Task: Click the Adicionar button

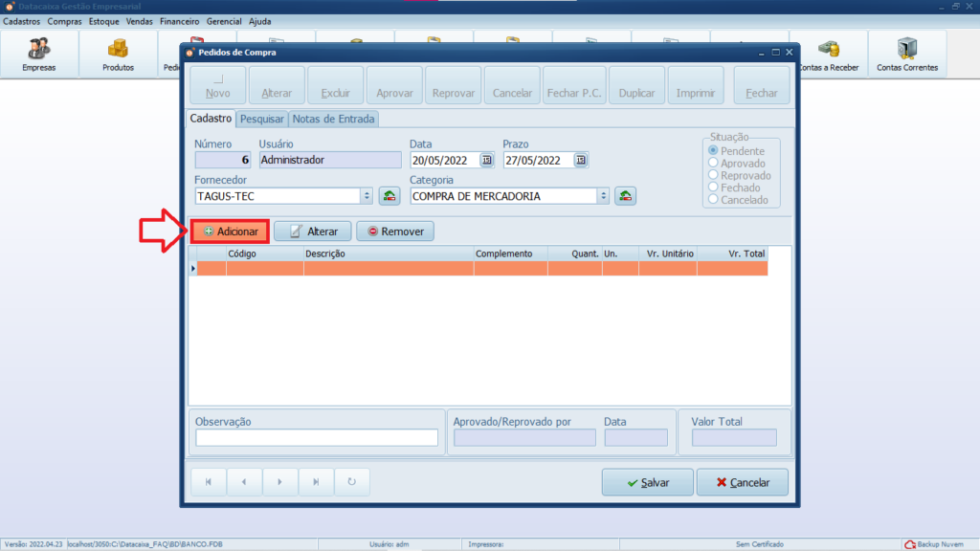Action: click(x=230, y=231)
